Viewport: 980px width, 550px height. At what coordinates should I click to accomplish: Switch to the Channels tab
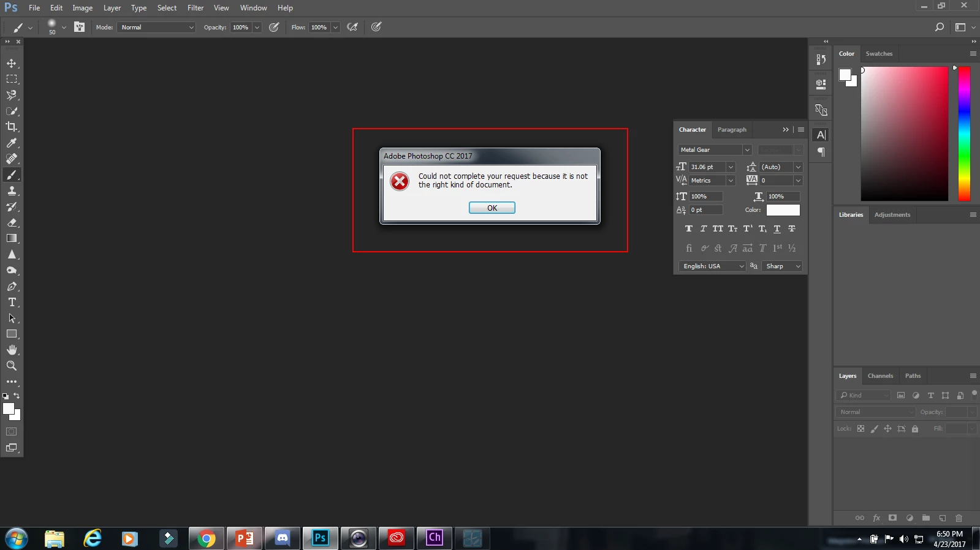pyautogui.click(x=880, y=375)
